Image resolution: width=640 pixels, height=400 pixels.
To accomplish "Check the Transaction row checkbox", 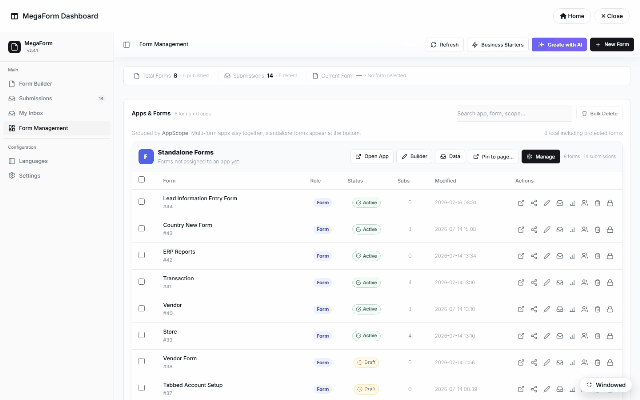I will pyautogui.click(x=142, y=282).
